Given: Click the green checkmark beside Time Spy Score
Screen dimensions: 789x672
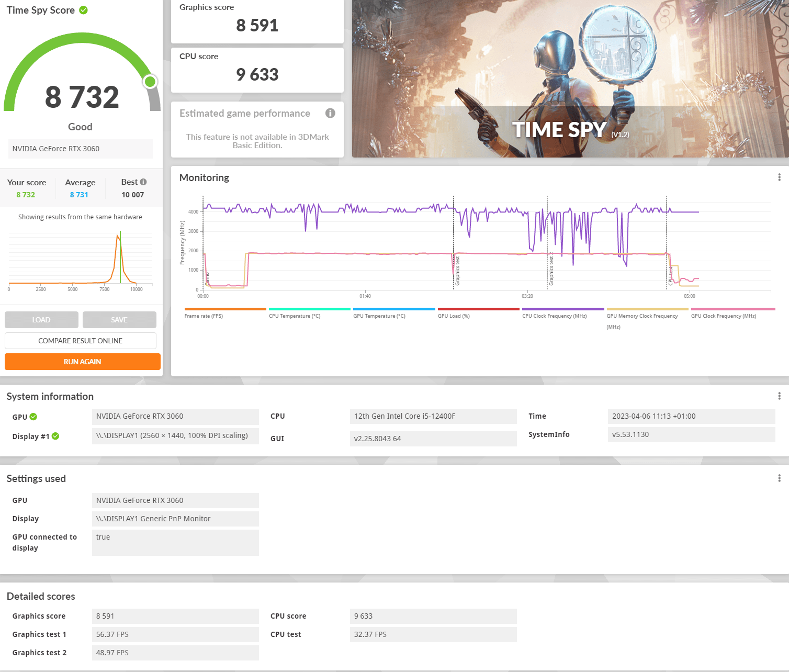Looking at the screenshot, I should click(x=83, y=10).
